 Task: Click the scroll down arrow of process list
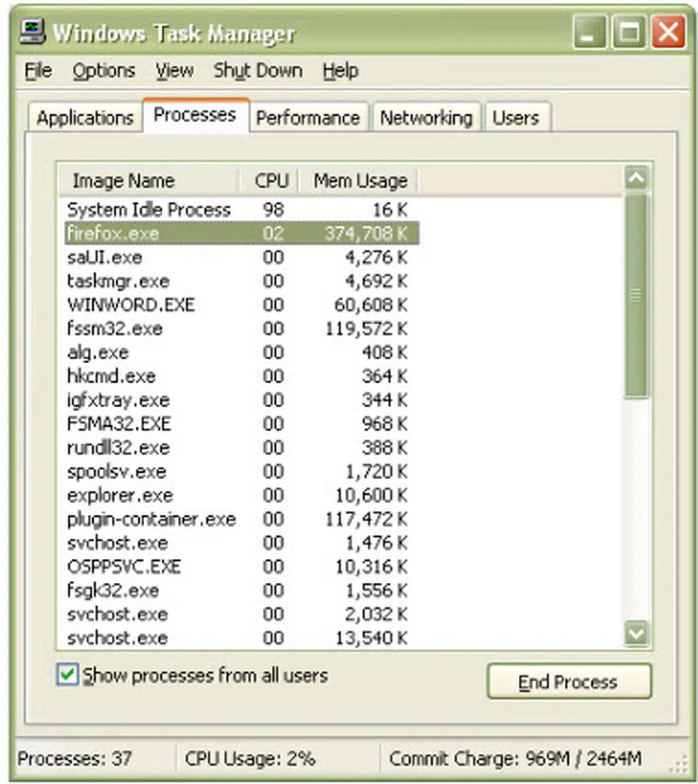(x=636, y=633)
